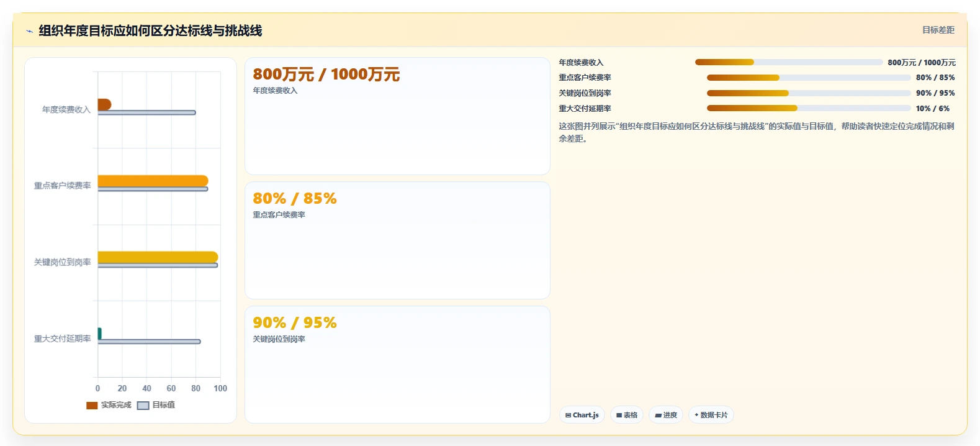980x446 pixels.
Task: Click the Chart.js tag
Action: pos(582,415)
